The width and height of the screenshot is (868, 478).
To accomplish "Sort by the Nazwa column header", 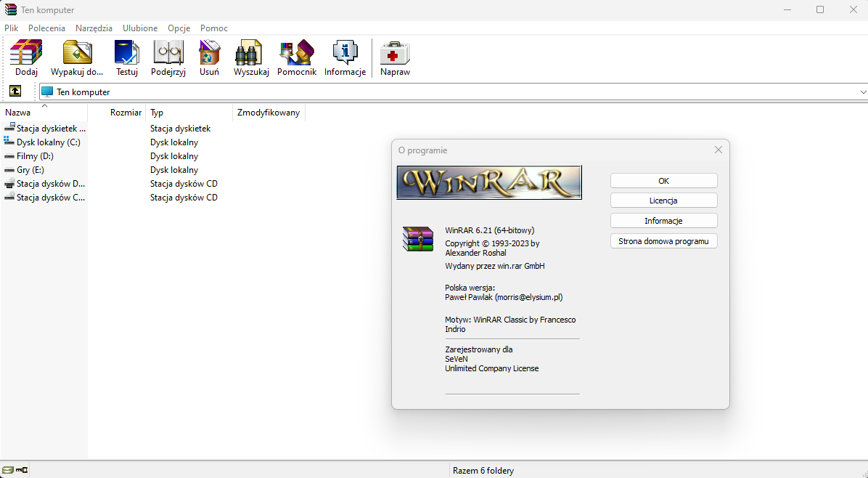I will pyautogui.click(x=44, y=113).
